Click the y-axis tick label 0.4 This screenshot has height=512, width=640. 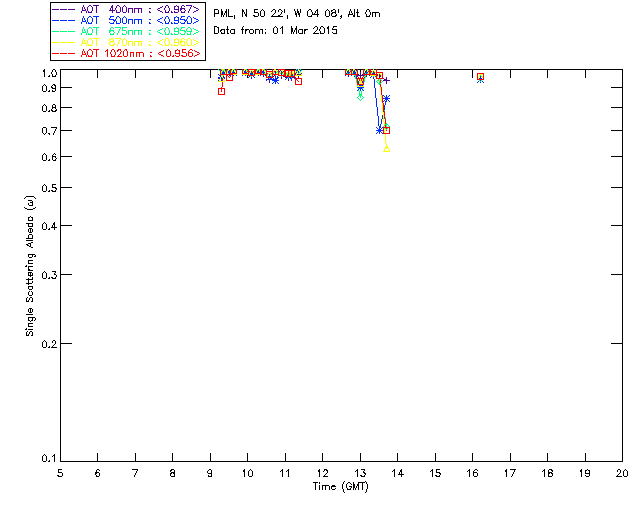point(49,226)
